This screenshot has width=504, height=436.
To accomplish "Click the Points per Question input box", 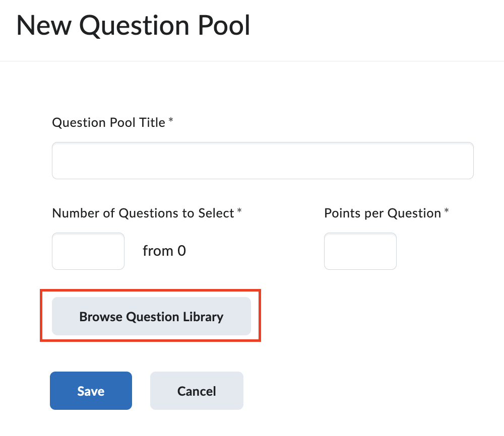I will click(x=360, y=251).
